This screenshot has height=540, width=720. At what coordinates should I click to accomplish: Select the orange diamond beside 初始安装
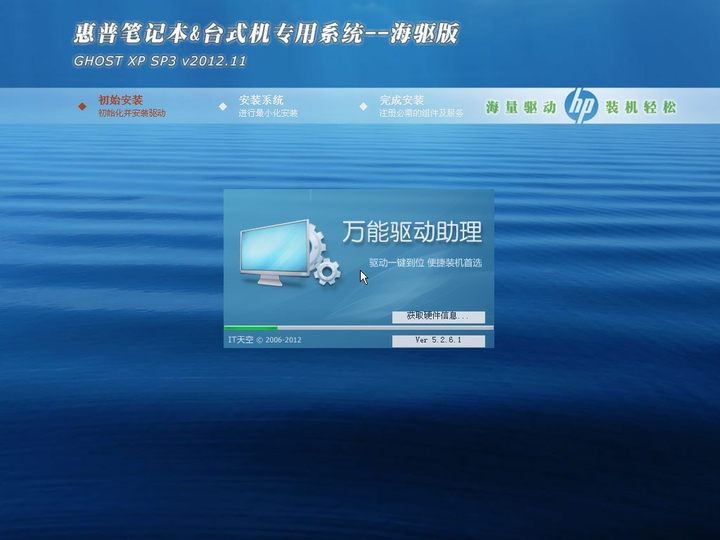tap(82, 107)
